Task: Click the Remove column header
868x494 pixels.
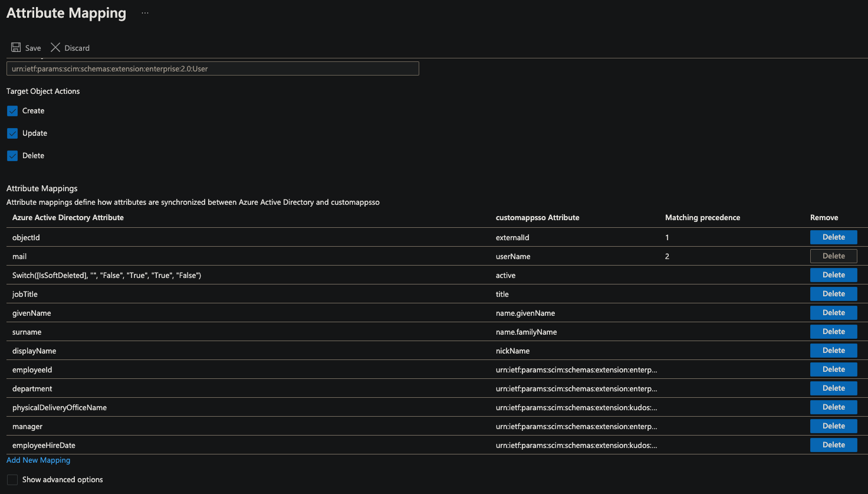Action: point(824,218)
